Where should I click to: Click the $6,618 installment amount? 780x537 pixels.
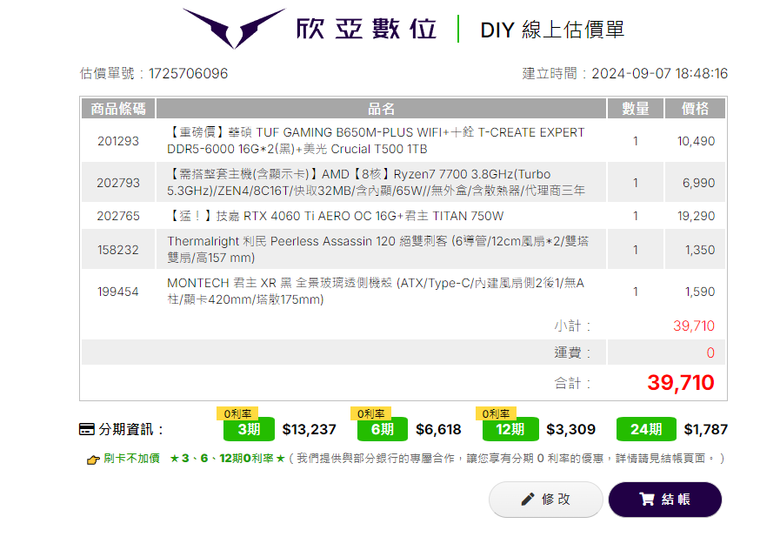click(x=439, y=429)
